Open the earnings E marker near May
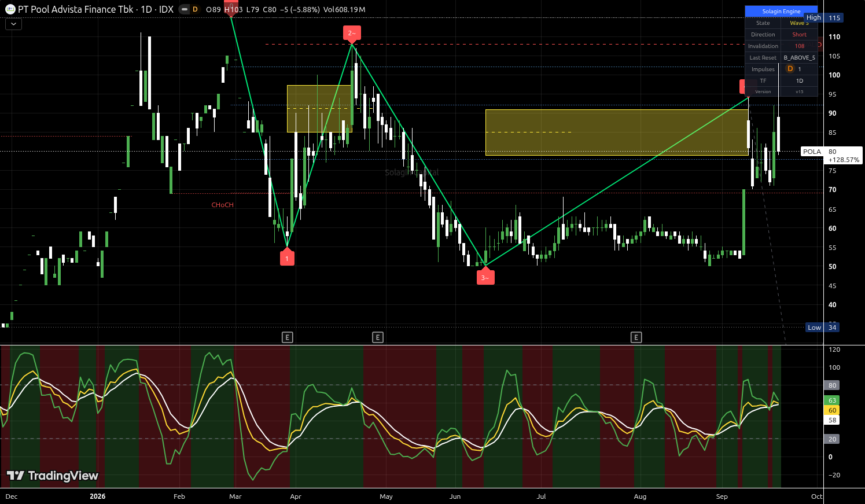865x504 pixels. (378, 337)
